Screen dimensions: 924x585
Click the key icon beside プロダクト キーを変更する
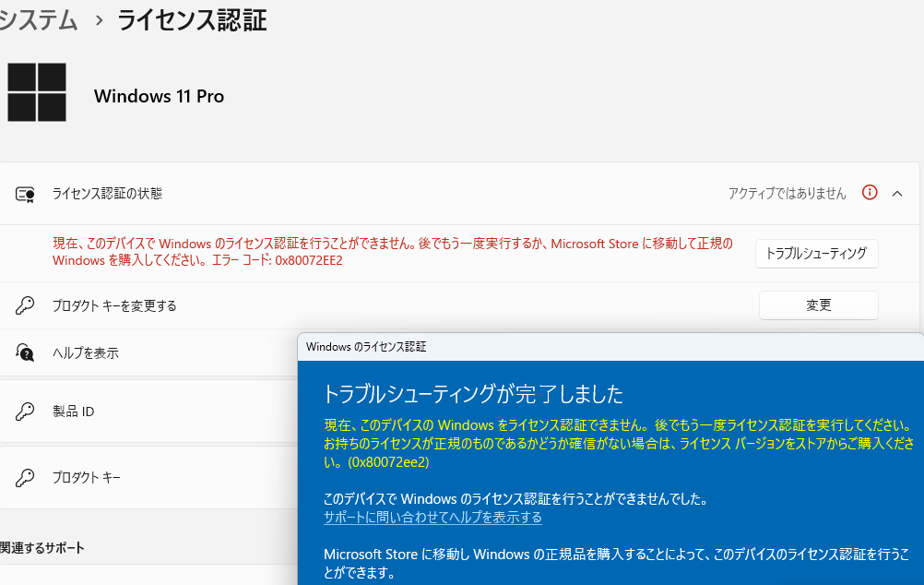pos(25,305)
